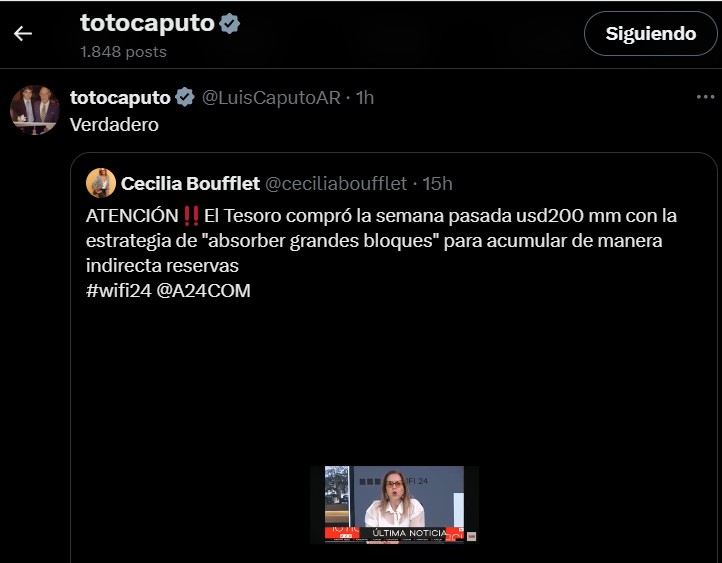Play the ÚLTIMA NOTICIA video thumbnail
722x563 pixels.
tap(394, 505)
